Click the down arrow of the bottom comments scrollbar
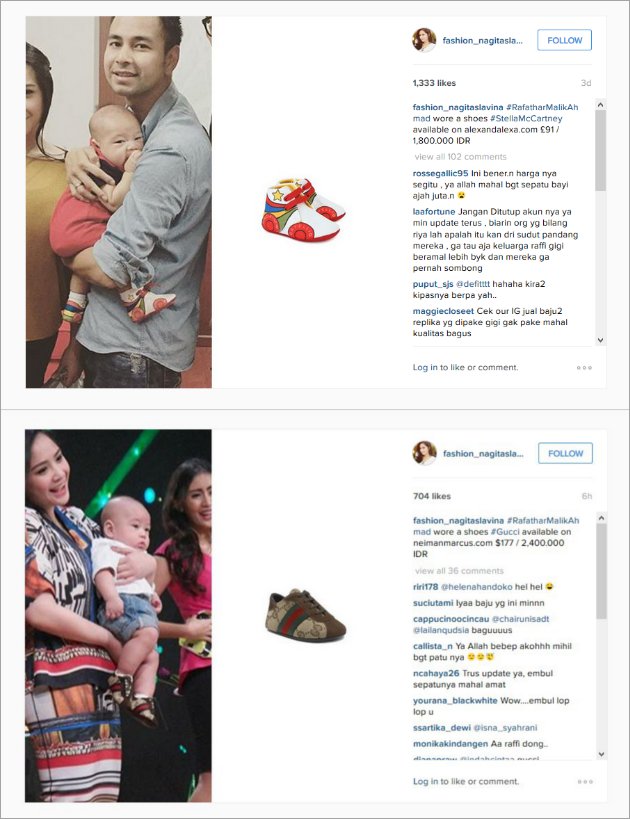The width and height of the screenshot is (630, 819). tap(601, 754)
